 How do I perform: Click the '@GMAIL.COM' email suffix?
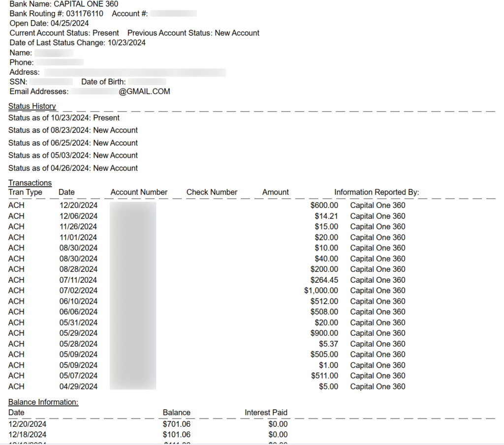click(144, 91)
